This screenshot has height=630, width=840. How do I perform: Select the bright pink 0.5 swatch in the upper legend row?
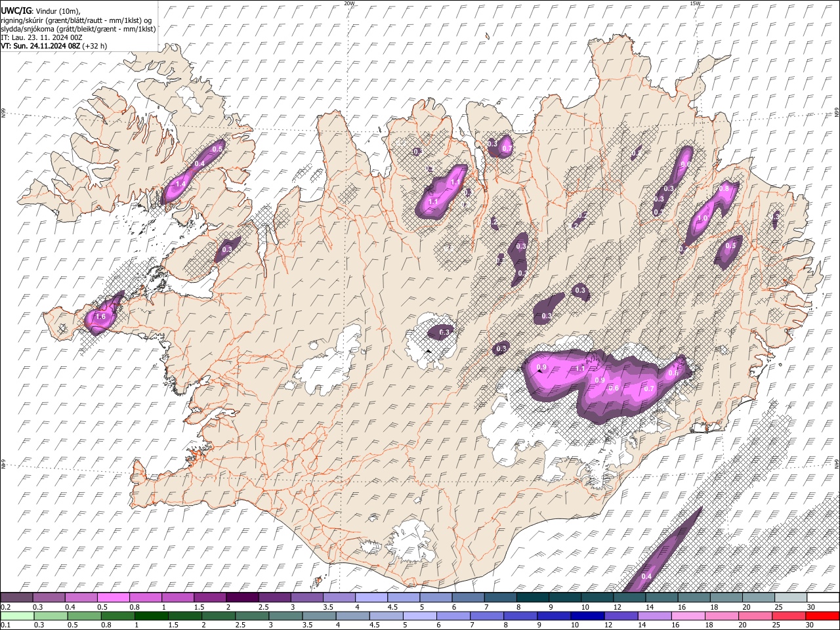click(113, 598)
